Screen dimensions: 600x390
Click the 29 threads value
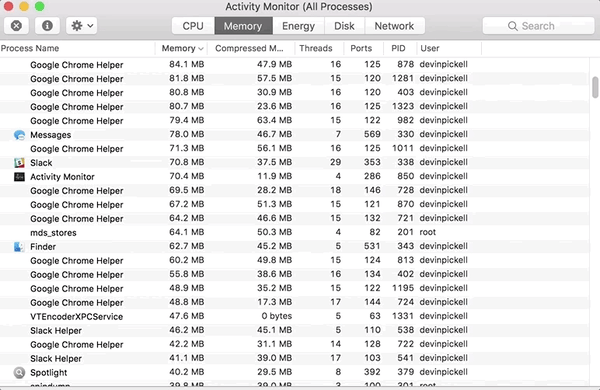tap(336, 162)
